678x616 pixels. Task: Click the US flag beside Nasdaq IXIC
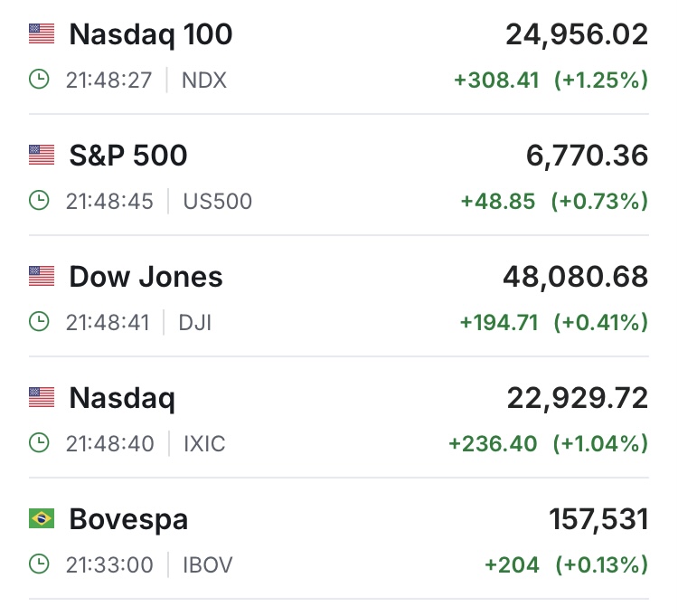tap(42, 398)
